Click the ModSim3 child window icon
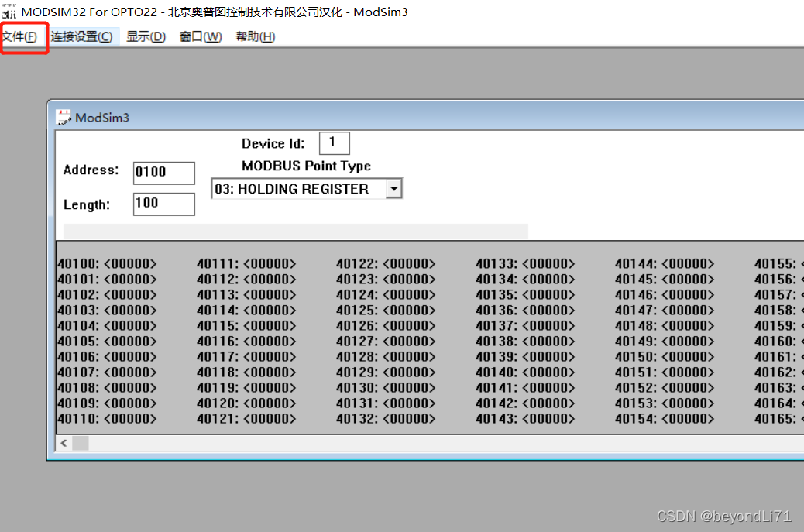804x532 pixels. (x=64, y=118)
